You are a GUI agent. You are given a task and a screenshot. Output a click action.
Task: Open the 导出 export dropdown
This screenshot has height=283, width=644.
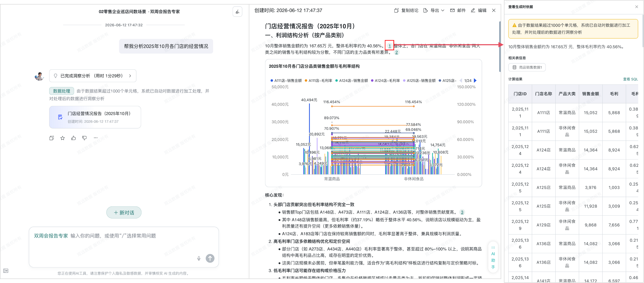[x=434, y=11]
